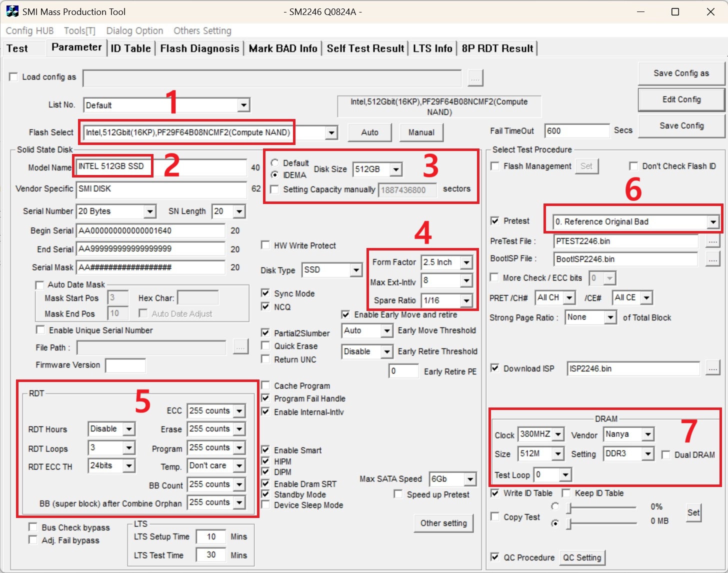
Task: Switch to the ID Table tab
Action: (130, 48)
